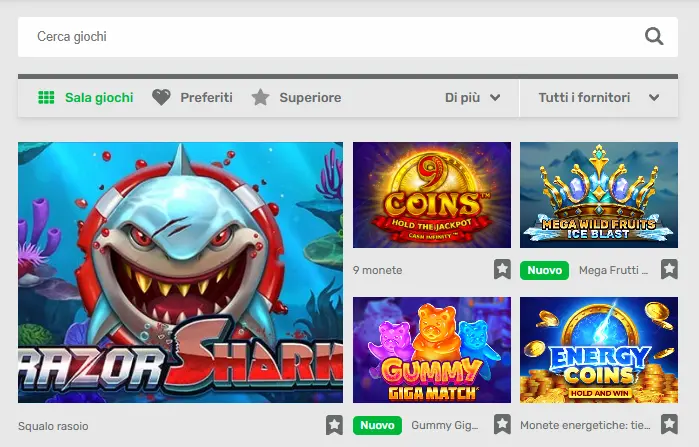Image resolution: width=699 pixels, height=447 pixels.
Task: Click the Squalo rasoio game title
Action: point(53,426)
